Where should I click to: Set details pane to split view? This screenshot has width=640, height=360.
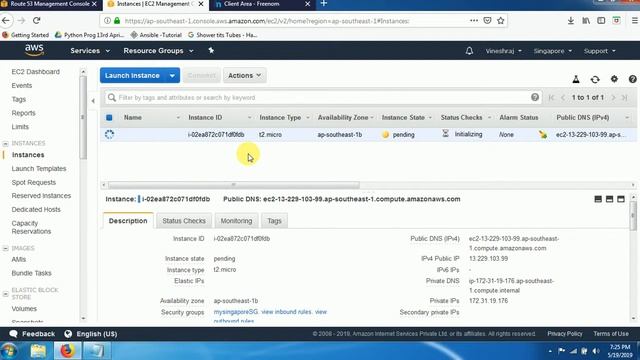pyautogui.click(x=609, y=199)
